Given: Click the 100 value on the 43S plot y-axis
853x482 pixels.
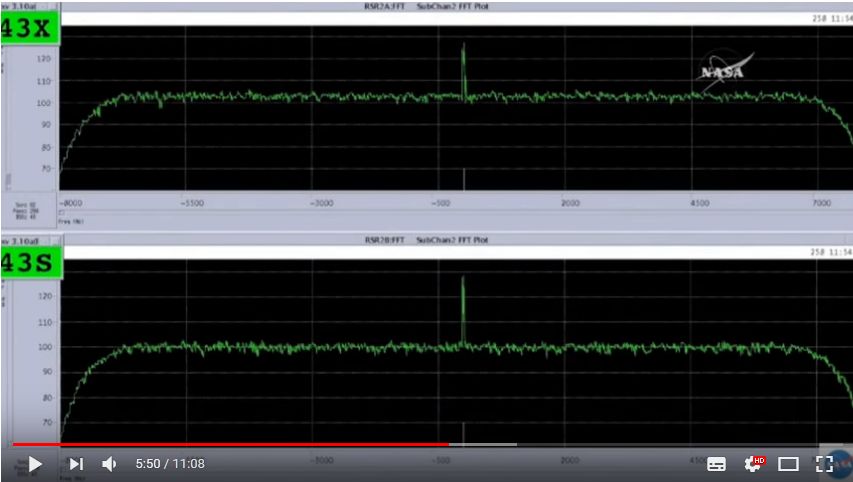Looking at the screenshot, I should tap(45, 347).
